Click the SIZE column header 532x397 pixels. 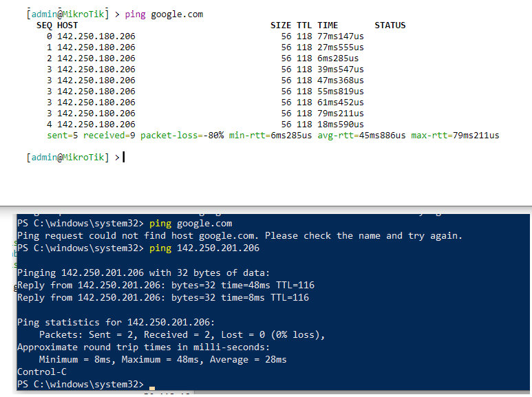point(281,25)
